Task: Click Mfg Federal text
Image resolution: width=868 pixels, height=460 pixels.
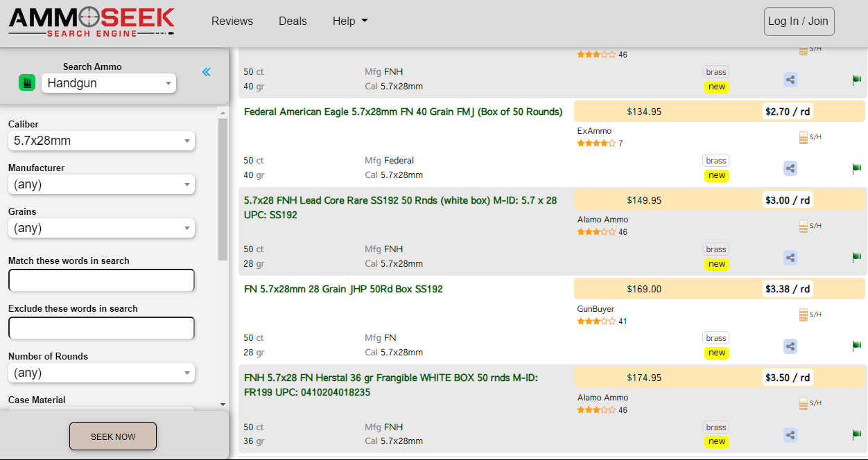Action: coord(389,160)
